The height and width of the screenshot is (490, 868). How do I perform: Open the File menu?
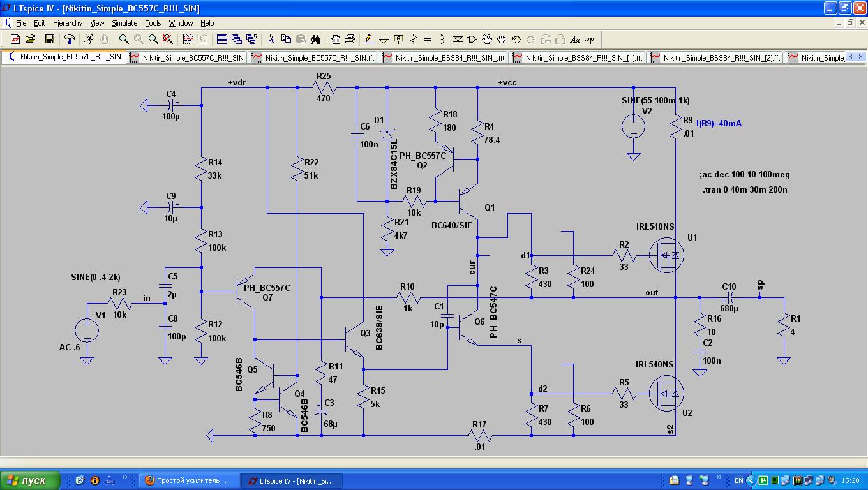point(21,23)
